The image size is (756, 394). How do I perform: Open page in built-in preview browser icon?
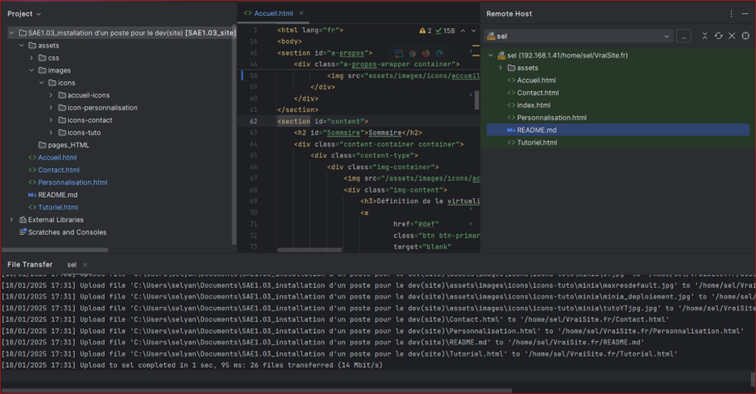pos(399,53)
